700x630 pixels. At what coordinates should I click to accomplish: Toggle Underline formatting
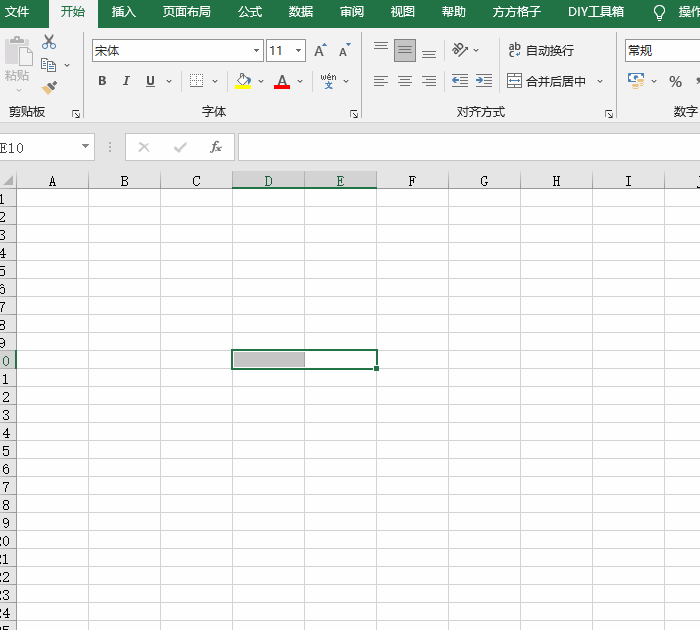pyautogui.click(x=150, y=81)
